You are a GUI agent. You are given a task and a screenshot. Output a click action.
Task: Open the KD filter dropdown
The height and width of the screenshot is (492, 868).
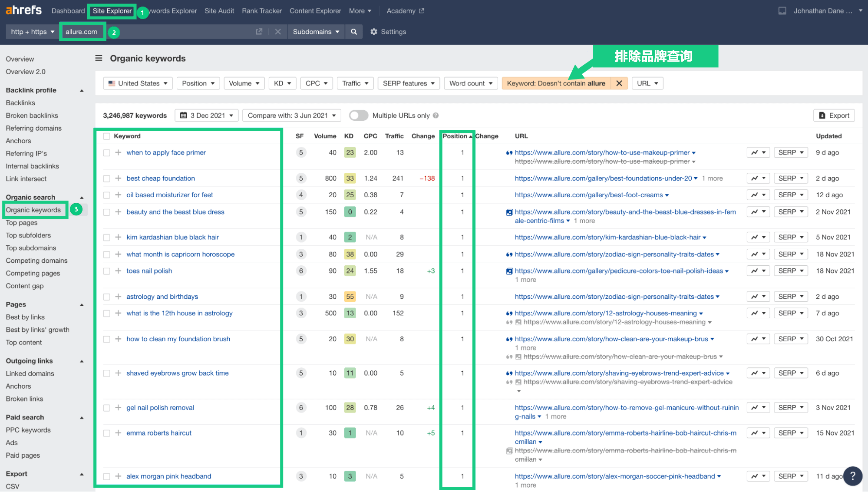coord(282,83)
